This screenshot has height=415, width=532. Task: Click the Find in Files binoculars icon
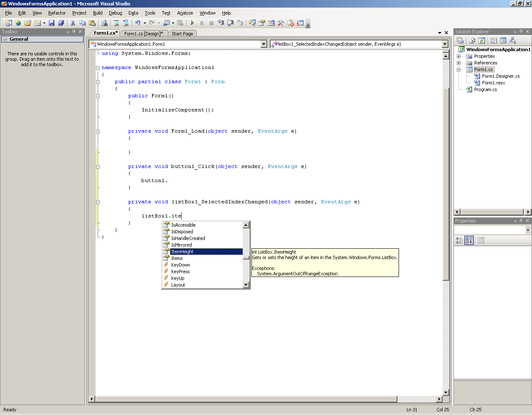coord(104,23)
